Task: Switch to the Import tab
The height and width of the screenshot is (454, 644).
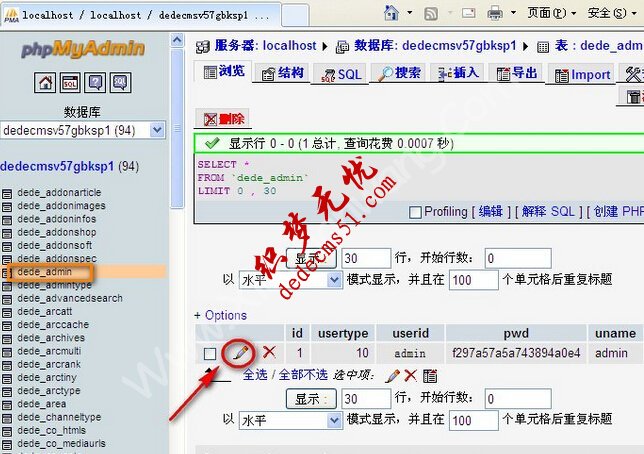Action: tap(582, 75)
